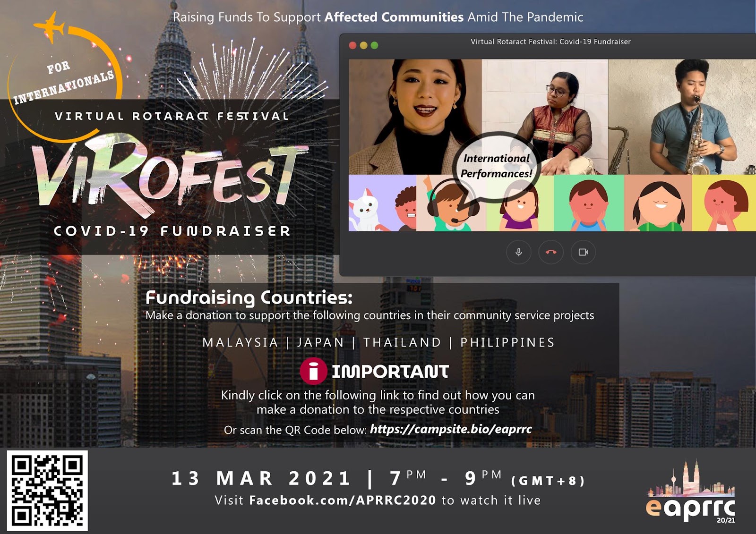Click the MALAYSIA country label
This screenshot has height=534, width=756.
(241, 342)
